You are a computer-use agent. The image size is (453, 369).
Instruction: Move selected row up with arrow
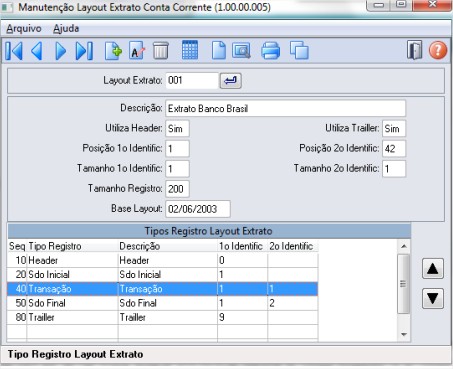(433, 268)
